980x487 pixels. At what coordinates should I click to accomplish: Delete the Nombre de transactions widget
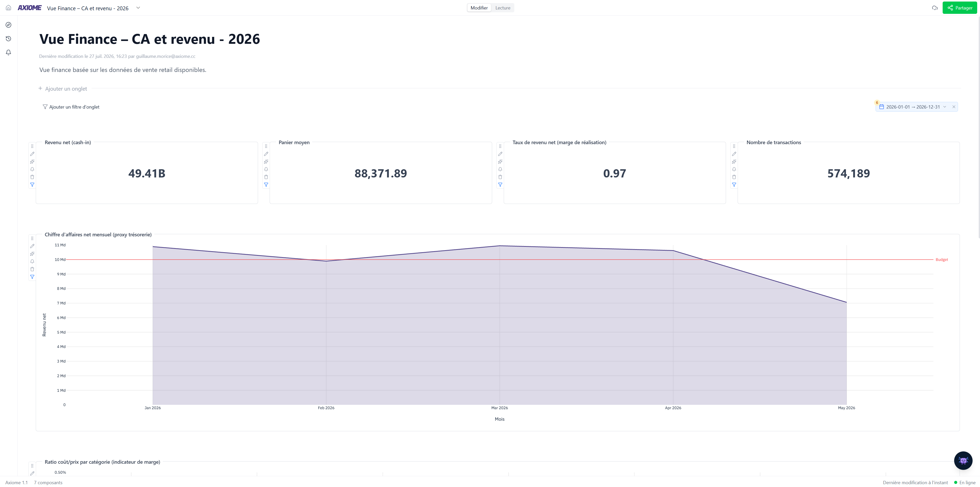(734, 177)
